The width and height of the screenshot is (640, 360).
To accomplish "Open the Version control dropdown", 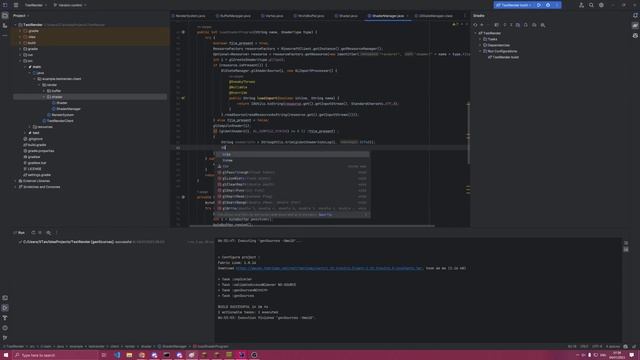I will (70, 5).
